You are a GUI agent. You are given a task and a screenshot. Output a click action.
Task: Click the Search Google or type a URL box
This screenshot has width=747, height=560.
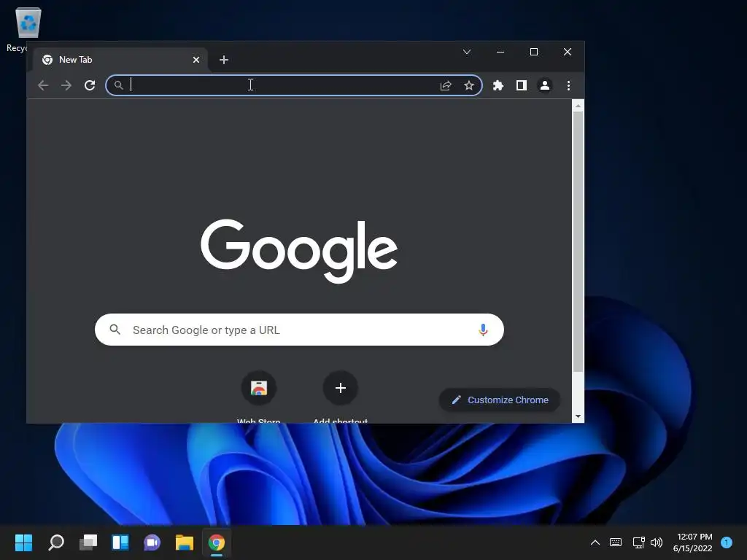[x=299, y=330]
